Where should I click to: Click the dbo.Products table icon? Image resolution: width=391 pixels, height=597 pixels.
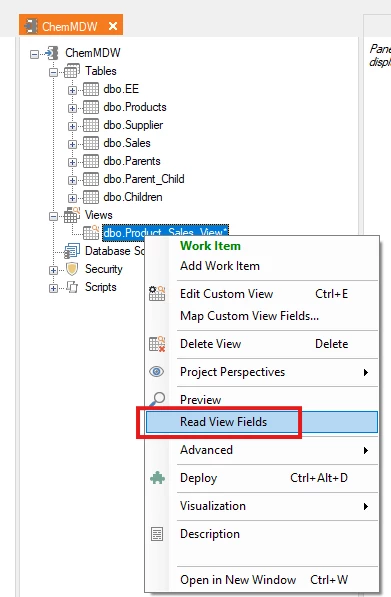coord(91,107)
